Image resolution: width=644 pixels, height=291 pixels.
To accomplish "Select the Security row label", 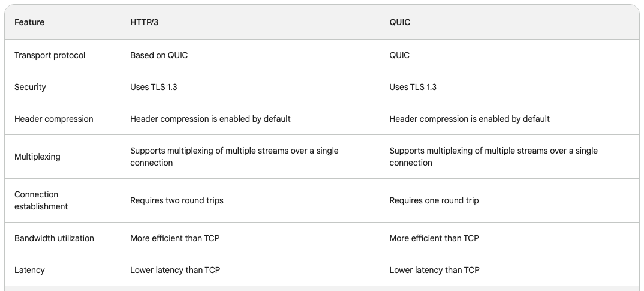I will point(30,87).
